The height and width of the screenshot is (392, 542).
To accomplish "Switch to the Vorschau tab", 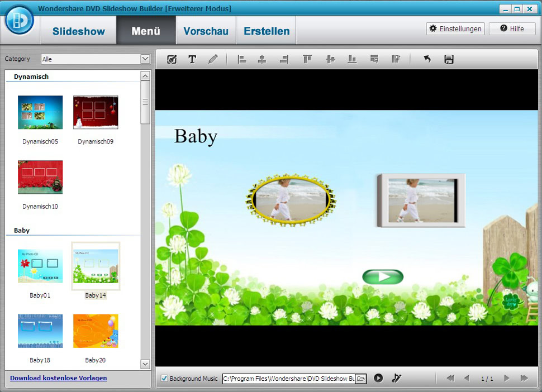I will pyautogui.click(x=206, y=31).
